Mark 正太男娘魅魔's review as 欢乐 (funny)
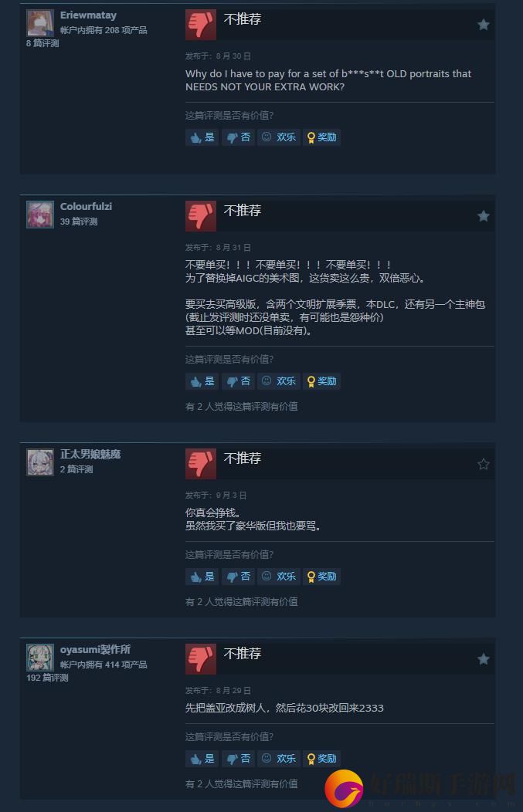Screen dimensions: 523x812 pyautogui.click(x=279, y=577)
